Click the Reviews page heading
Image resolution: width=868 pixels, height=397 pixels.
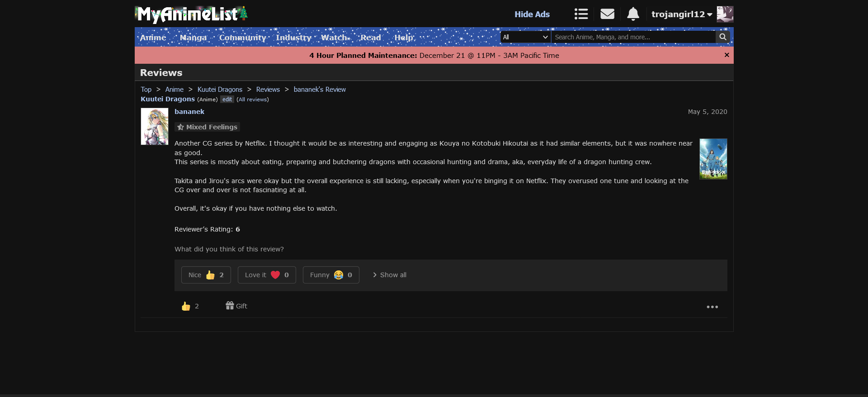(x=161, y=72)
